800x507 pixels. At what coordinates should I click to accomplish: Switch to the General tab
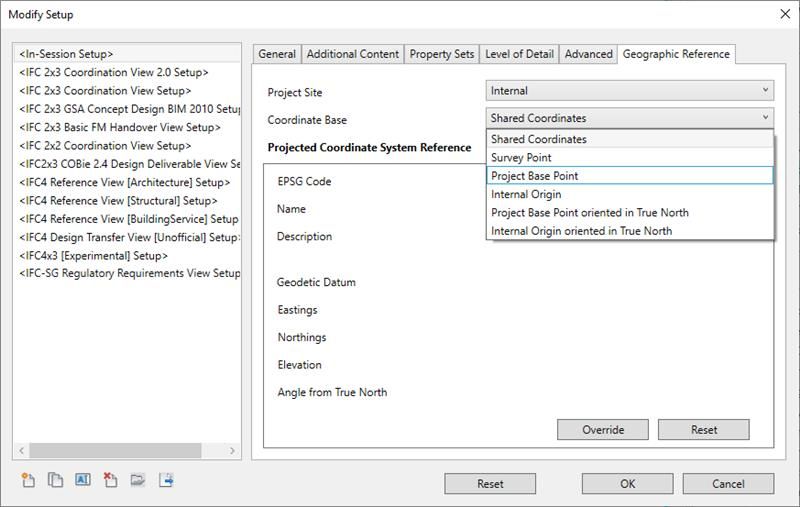277,54
